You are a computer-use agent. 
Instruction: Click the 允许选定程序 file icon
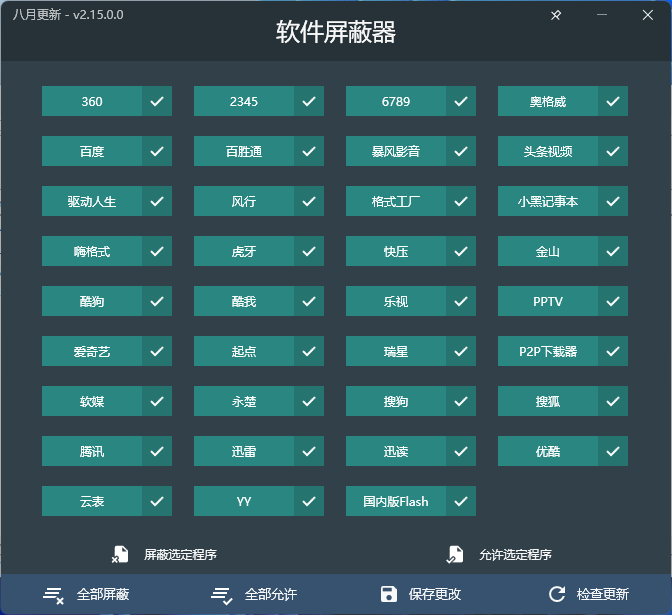click(x=456, y=554)
